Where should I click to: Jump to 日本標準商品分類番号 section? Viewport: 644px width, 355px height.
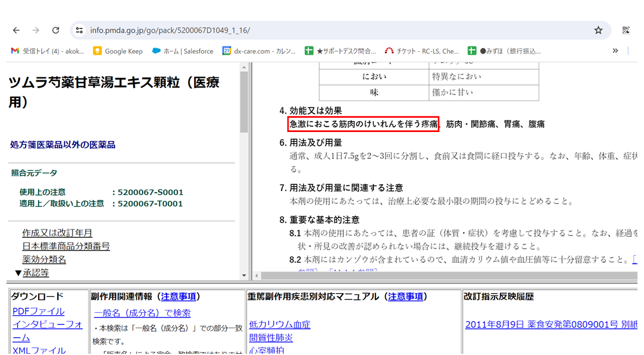pyautogui.click(x=66, y=246)
